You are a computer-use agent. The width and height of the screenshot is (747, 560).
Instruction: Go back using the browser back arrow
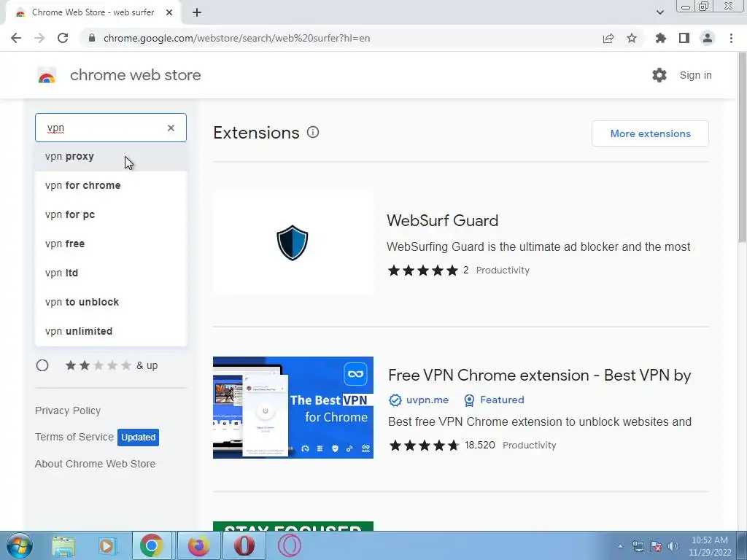(16, 38)
